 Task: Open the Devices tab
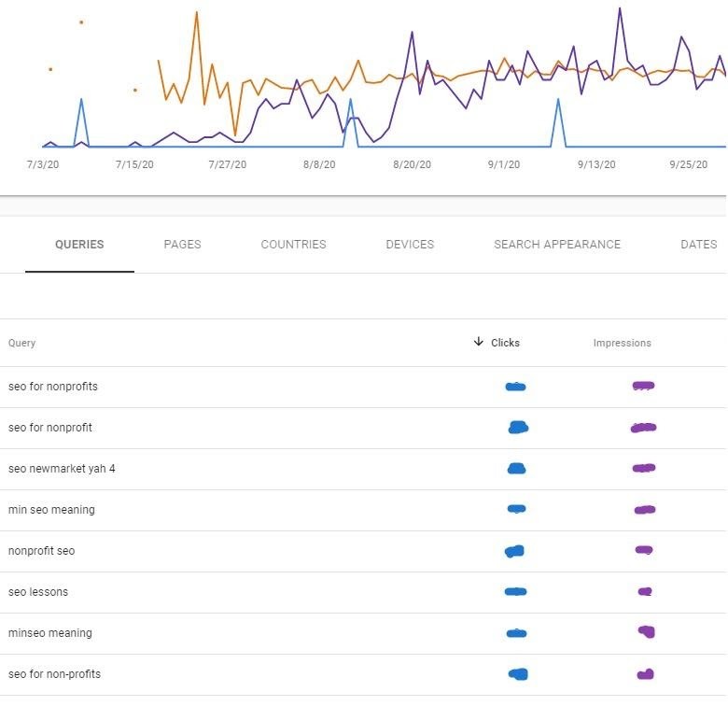[410, 245]
